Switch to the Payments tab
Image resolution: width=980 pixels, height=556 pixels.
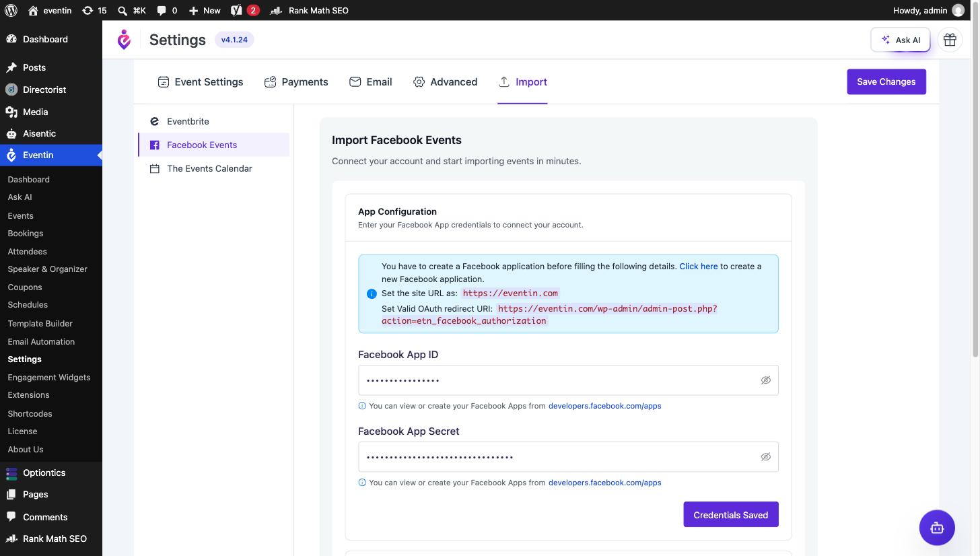pos(296,81)
